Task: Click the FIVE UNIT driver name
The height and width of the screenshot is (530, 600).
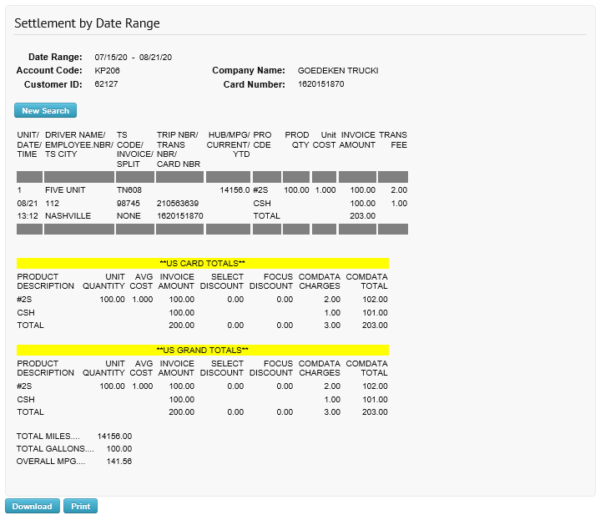Action: tap(63, 189)
